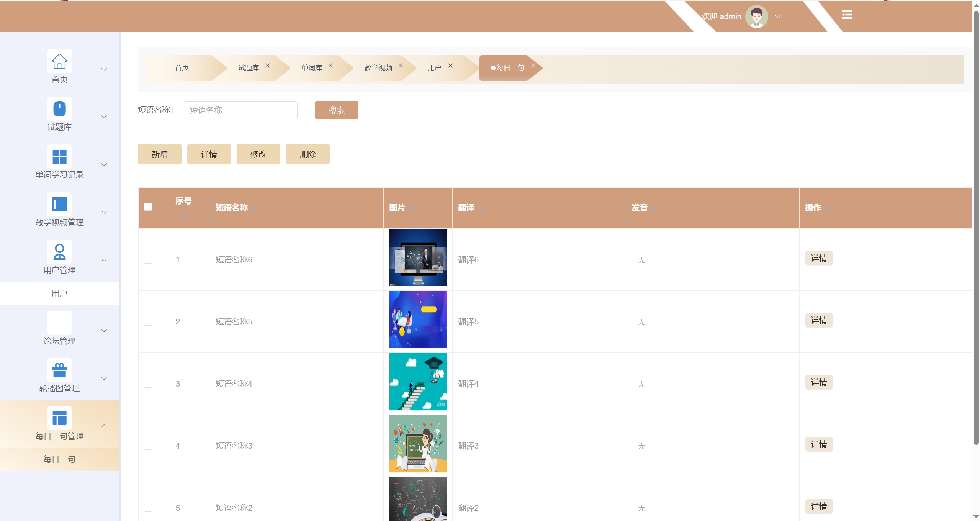Open 详情 for 短语名称4 row
980x521 pixels.
point(819,382)
